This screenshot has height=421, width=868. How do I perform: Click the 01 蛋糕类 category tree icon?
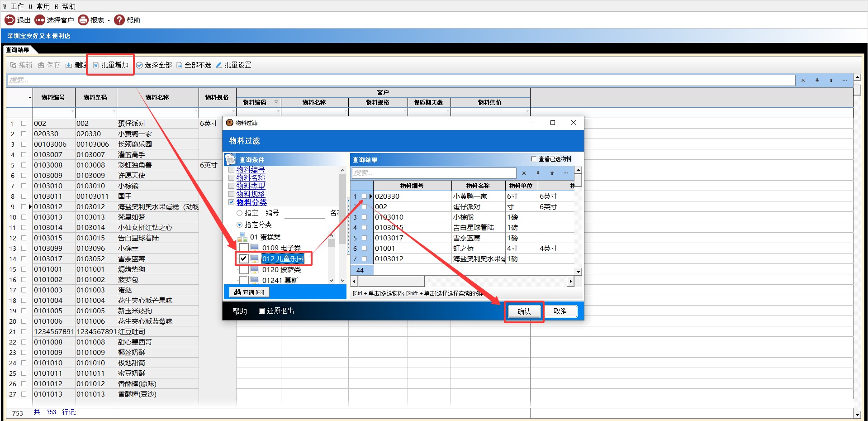[x=242, y=237]
